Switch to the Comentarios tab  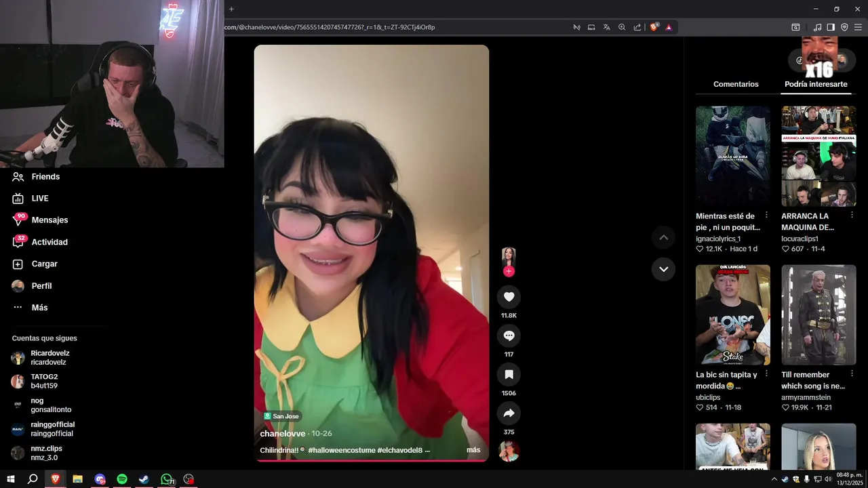click(736, 84)
